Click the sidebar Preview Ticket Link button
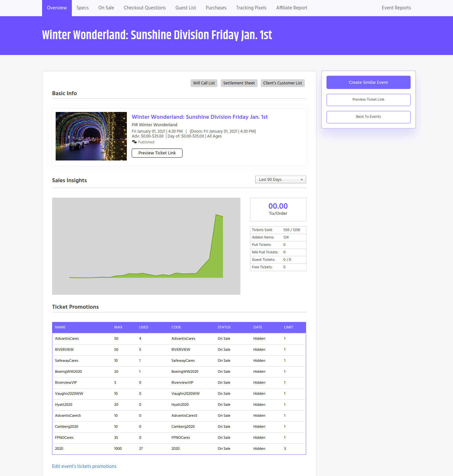 pos(369,100)
